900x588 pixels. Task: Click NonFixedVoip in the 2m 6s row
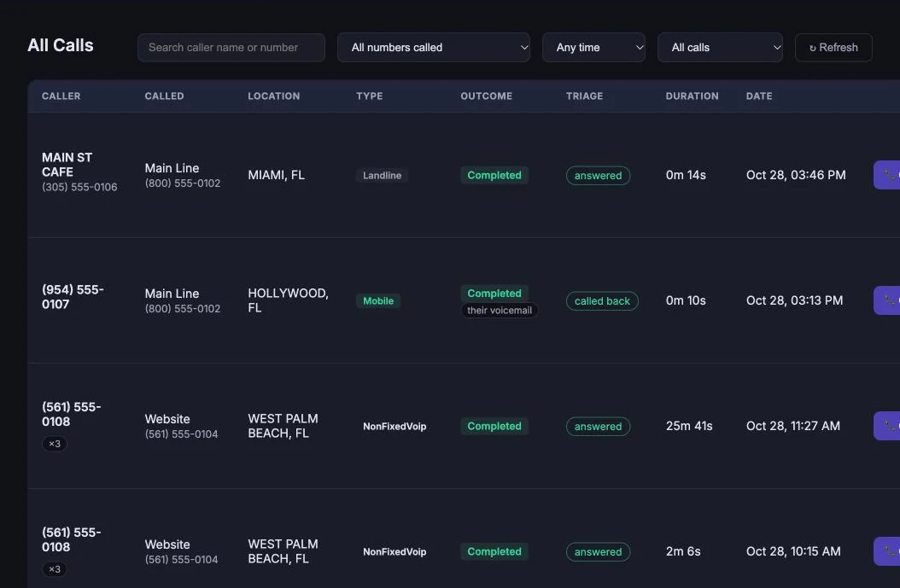[x=394, y=552]
